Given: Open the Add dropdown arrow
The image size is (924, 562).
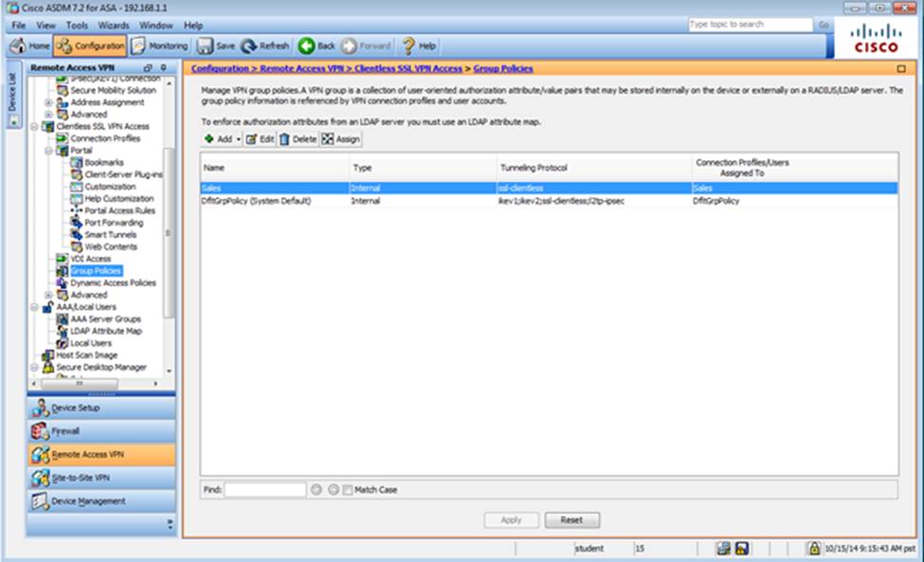Looking at the screenshot, I should click(x=238, y=139).
